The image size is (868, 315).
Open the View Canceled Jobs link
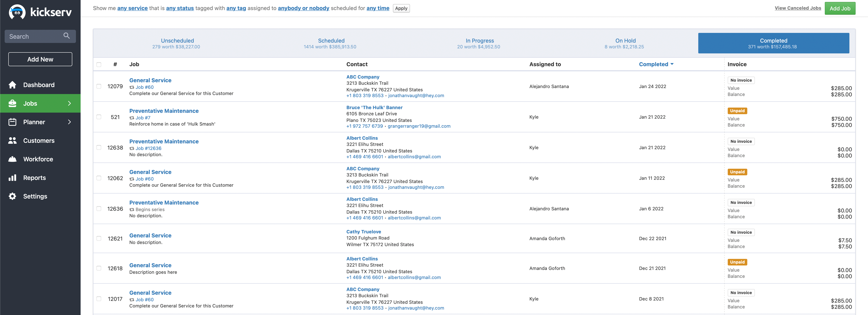(x=798, y=8)
